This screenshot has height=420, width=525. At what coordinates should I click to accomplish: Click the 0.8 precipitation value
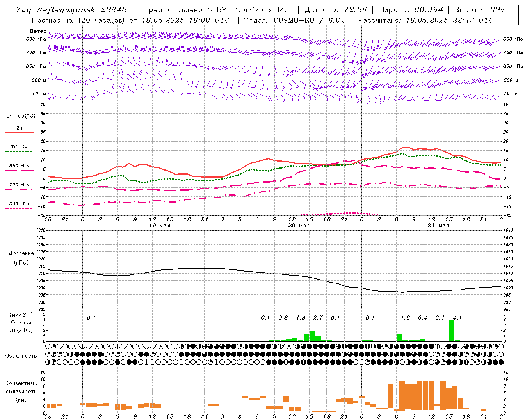(x=283, y=317)
